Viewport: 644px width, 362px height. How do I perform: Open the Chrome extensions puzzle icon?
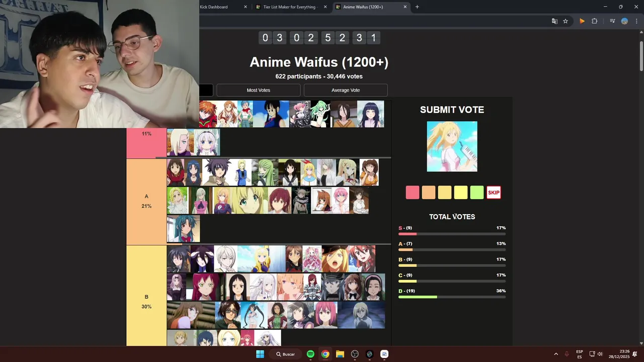pyautogui.click(x=594, y=21)
